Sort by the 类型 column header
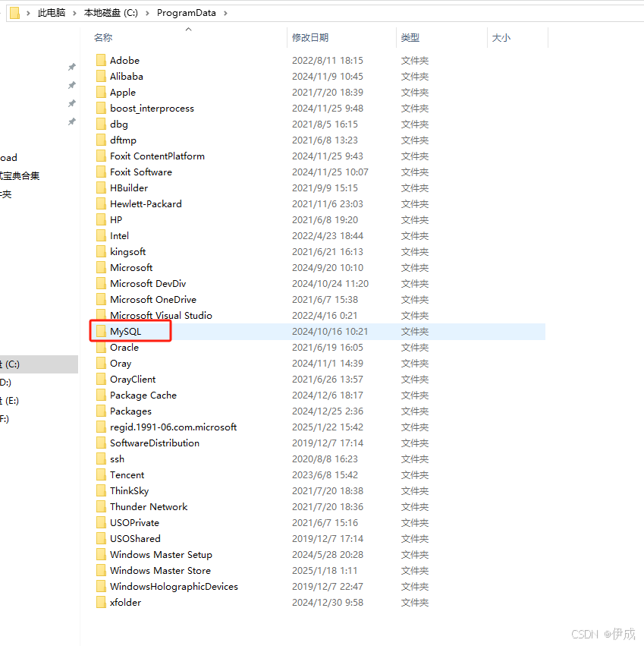This screenshot has width=644, height=646. click(x=410, y=37)
